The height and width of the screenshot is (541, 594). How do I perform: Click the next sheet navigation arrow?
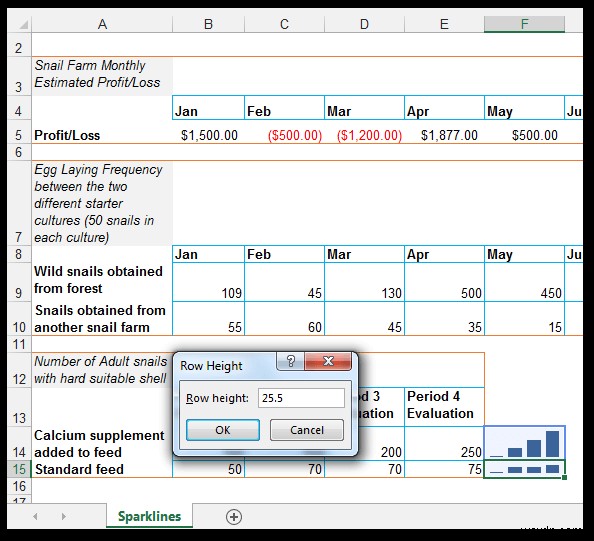tap(64, 516)
